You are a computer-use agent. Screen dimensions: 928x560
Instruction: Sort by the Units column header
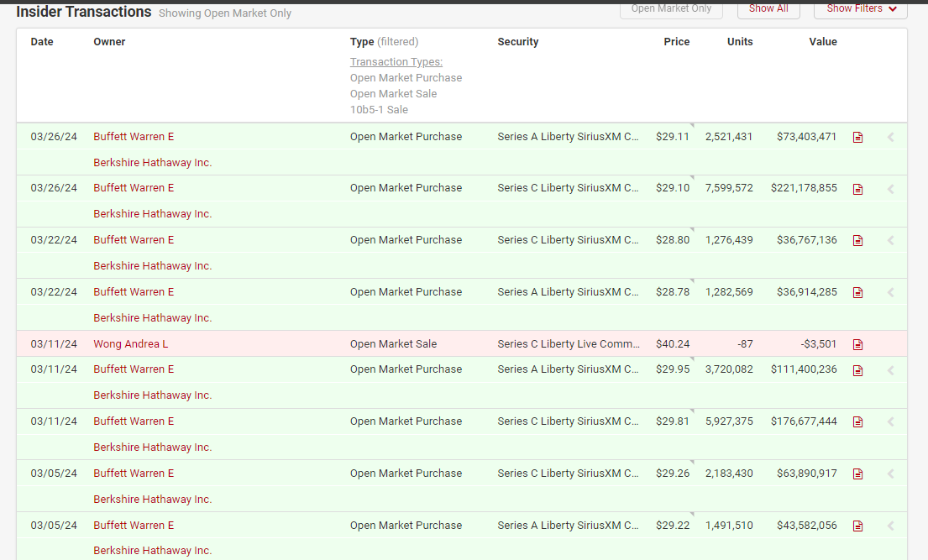740,41
